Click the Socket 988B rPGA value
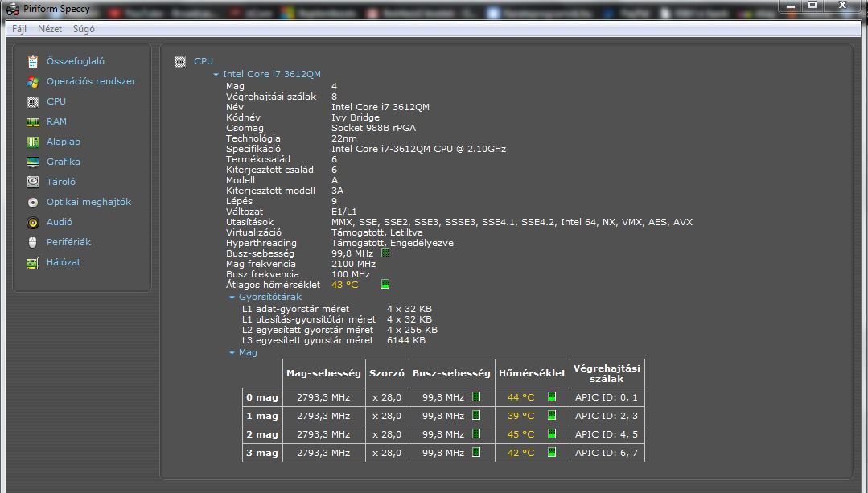The image size is (868, 493). (373, 128)
